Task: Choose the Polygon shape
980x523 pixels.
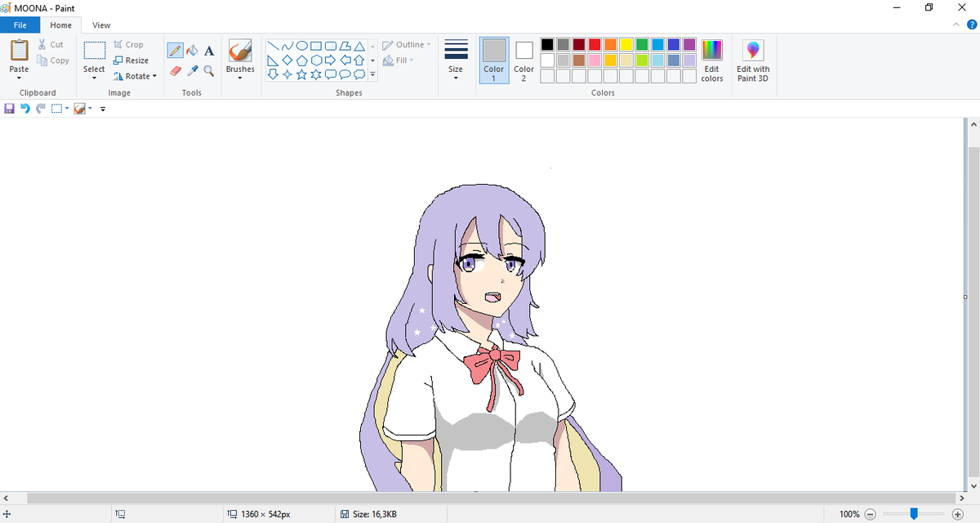Action: 344,46
